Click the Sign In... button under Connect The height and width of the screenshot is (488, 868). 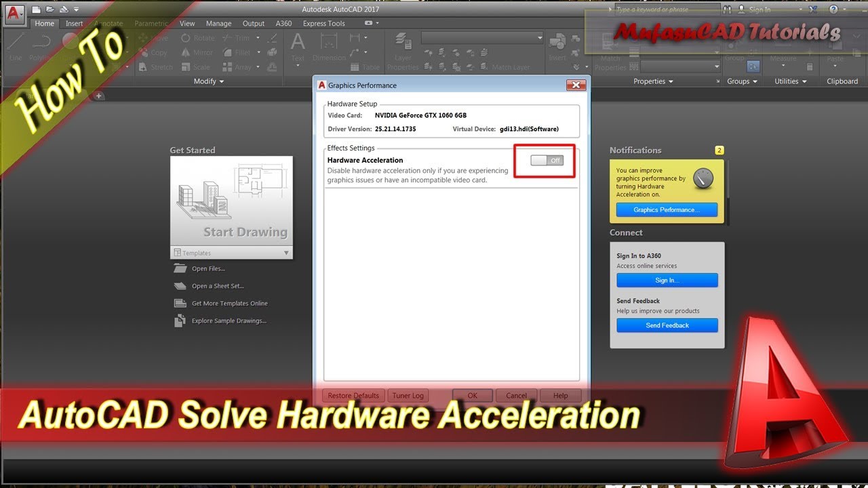667,281
